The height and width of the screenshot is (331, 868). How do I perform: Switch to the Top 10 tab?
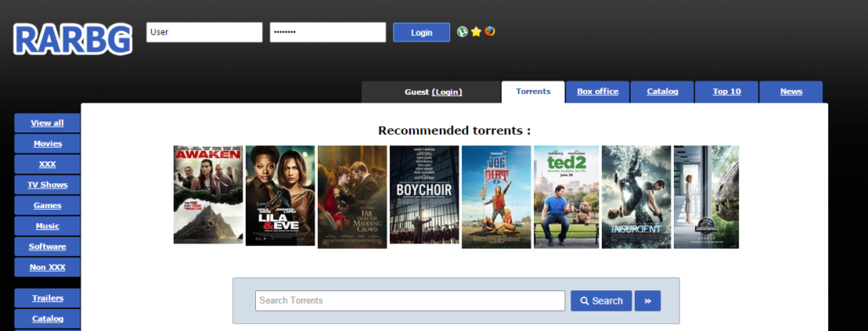click(x=726, y=92)
